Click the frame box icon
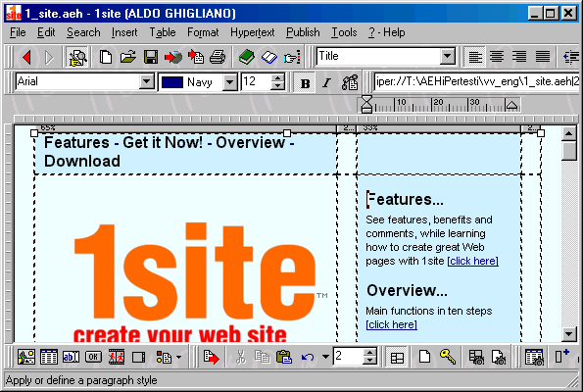This screenshot has width=583, height=392. click(139, 358)
